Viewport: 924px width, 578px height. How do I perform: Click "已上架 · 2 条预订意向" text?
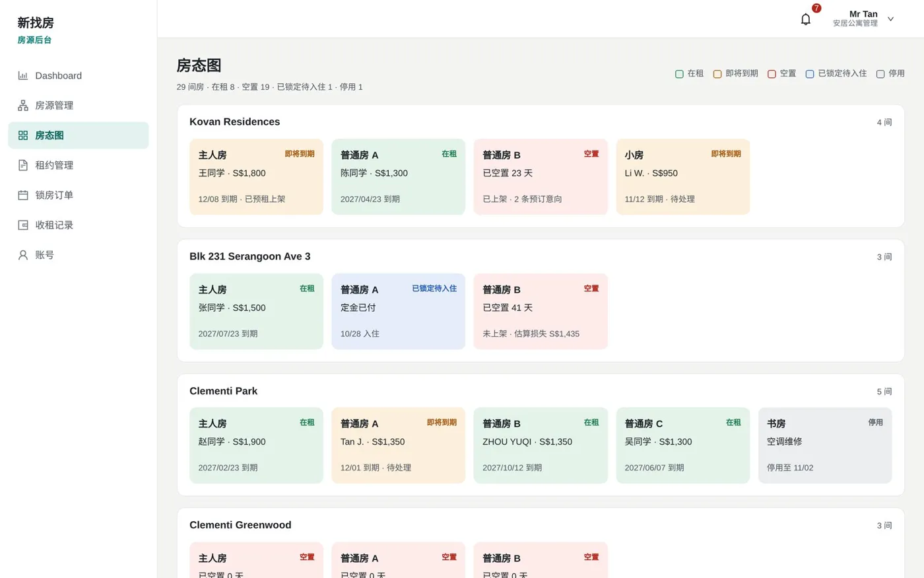click(522, 199)
